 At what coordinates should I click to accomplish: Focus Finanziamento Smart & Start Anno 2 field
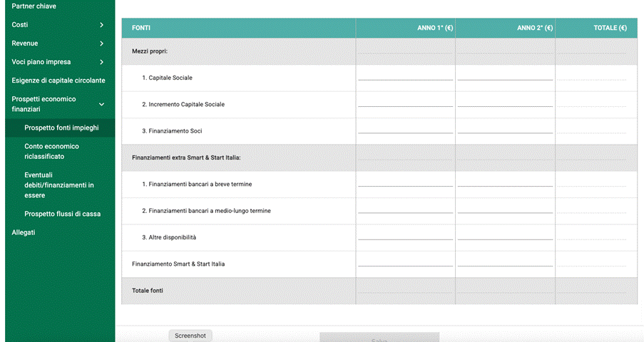[505, 262]
